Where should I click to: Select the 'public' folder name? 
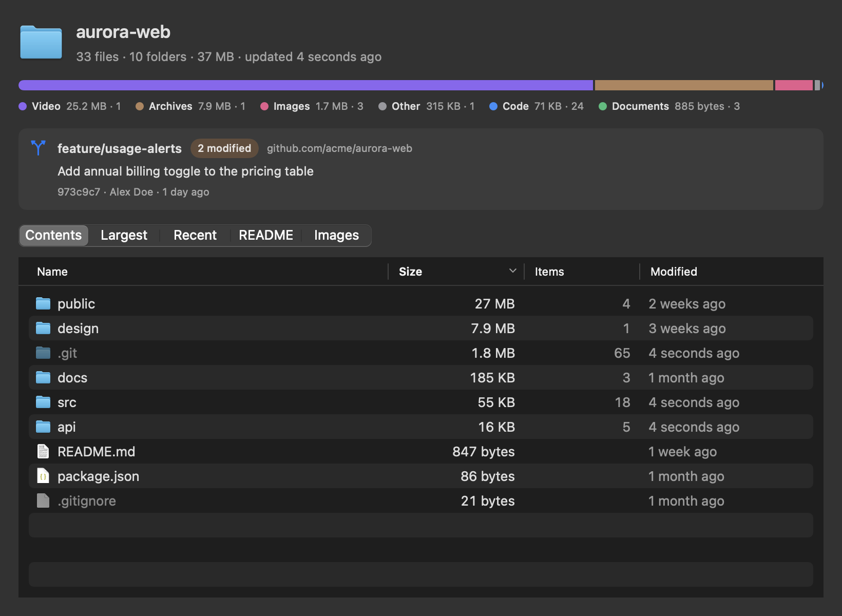point(76,304)
